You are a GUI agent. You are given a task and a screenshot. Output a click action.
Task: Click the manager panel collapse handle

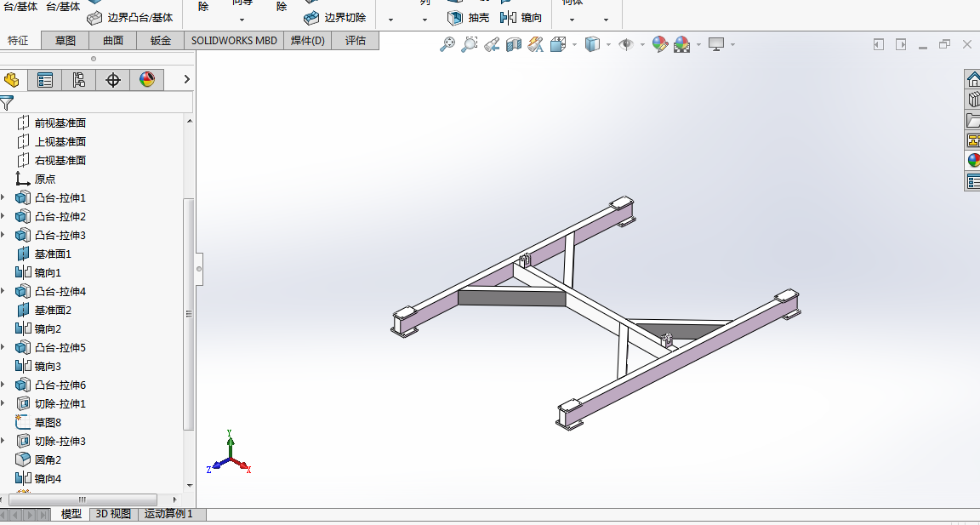(199, 270)
